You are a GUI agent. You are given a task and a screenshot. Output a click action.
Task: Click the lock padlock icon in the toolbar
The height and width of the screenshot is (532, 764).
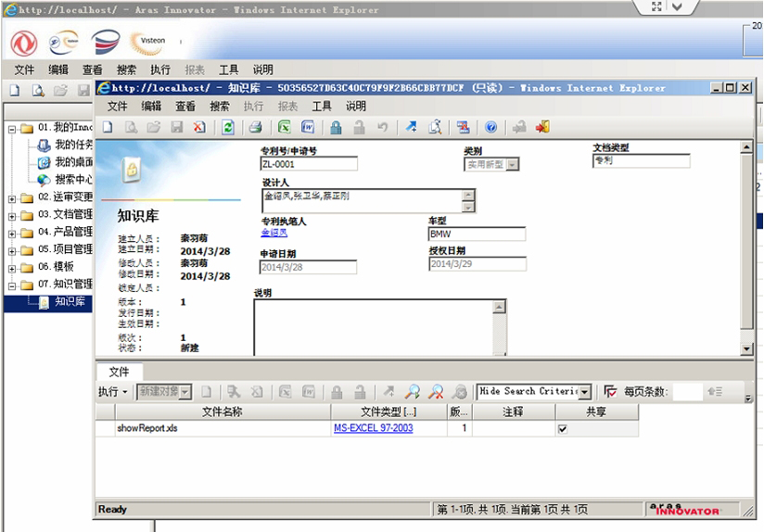click(336, 128)
